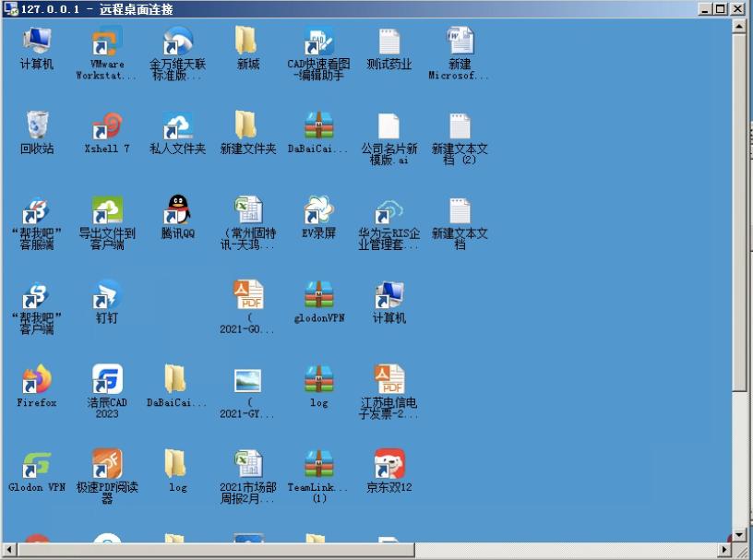
Task: Launch CAD快速看图-编辑助手
Action: point(318,44)
